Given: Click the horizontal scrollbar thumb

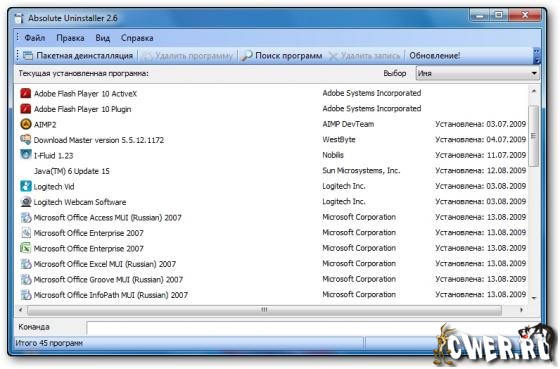Looking at the screenshot, I should click(264, 310).
